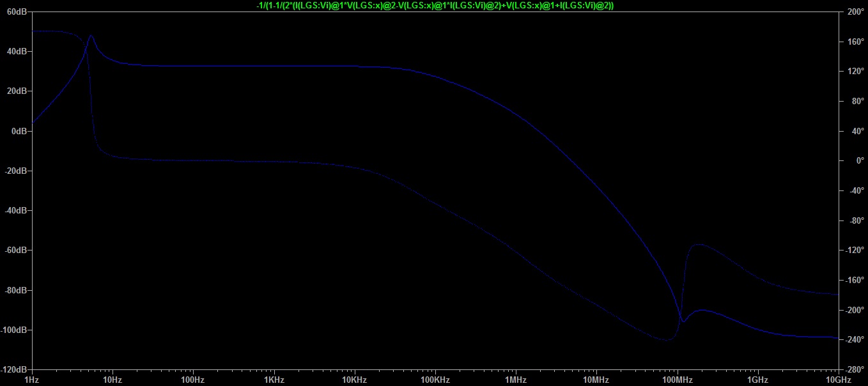The image size is (868, 386).
Task: Click the -100dB left axis label
Action: pos(13,330)
